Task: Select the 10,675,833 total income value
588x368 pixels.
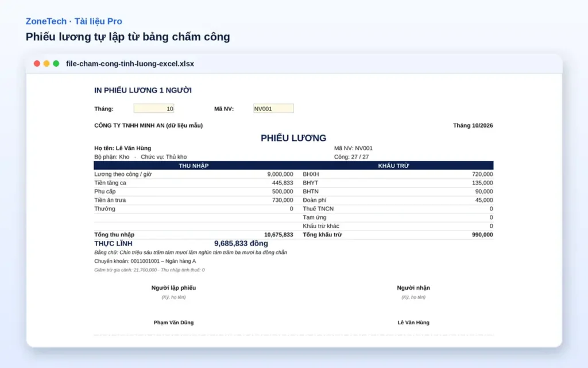Action: coord(278,235)
